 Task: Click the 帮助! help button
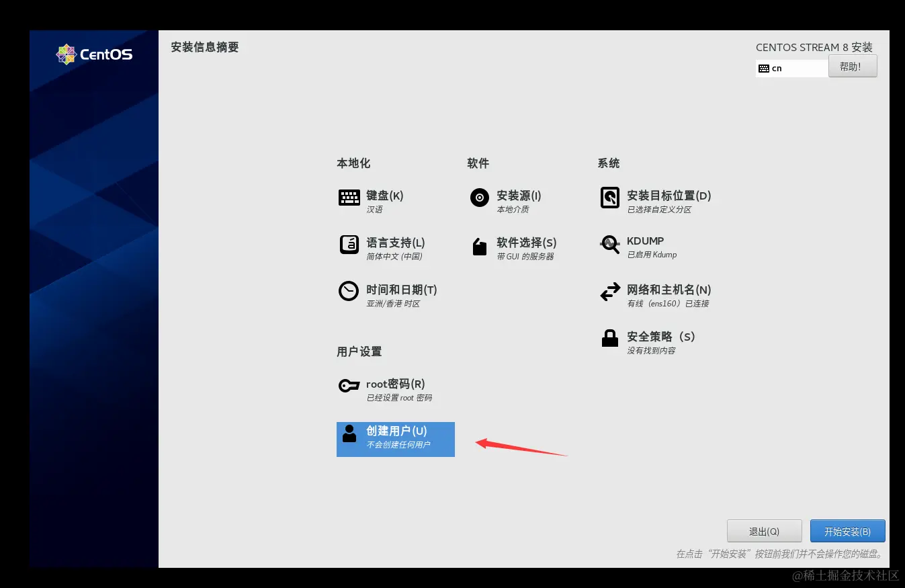(853, 66)
